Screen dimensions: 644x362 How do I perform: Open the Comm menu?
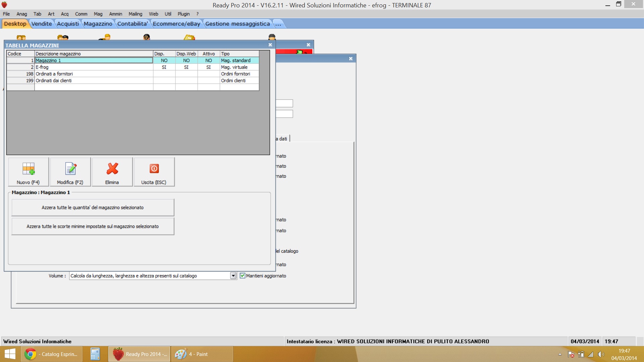81,14
